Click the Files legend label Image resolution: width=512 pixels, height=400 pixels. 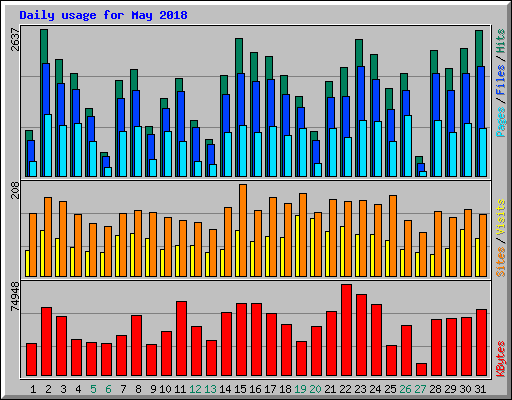(501, 79)
